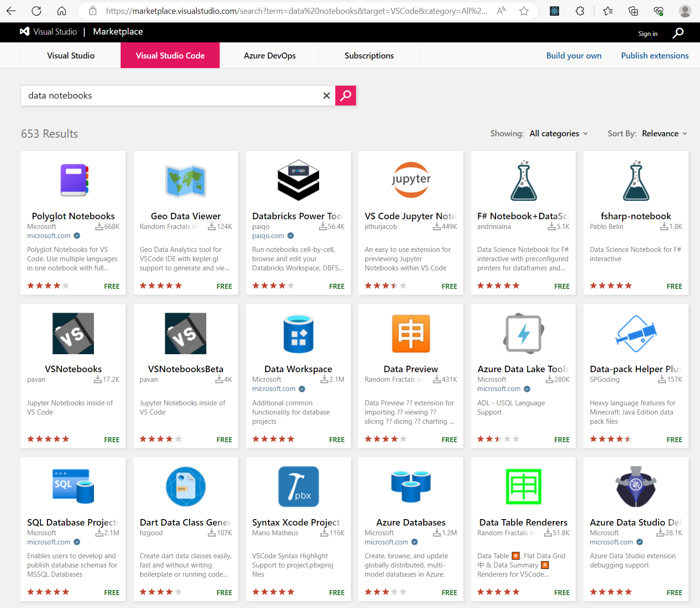Click Data Table Renderers title
700x608 pixels.
click(524, 522)
